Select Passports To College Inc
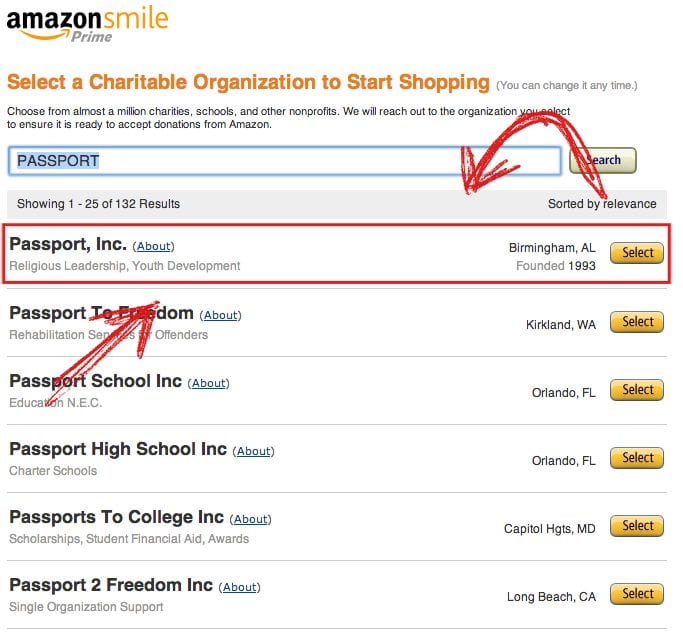The width and height of the screenshot is (683, 633). click(637, 526)
